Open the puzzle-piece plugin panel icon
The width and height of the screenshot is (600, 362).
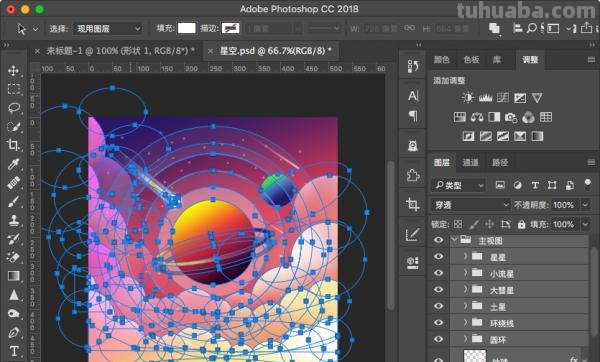pos(412,175)
